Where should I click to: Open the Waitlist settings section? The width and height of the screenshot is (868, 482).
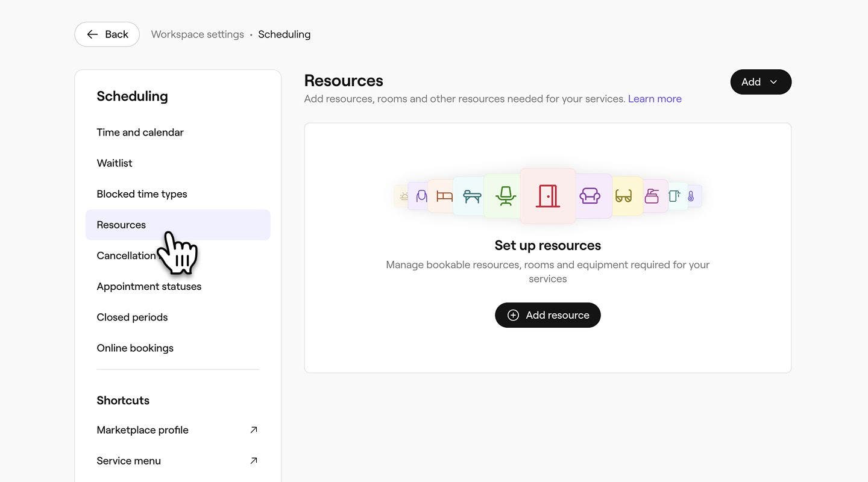(x=114, y=163)
